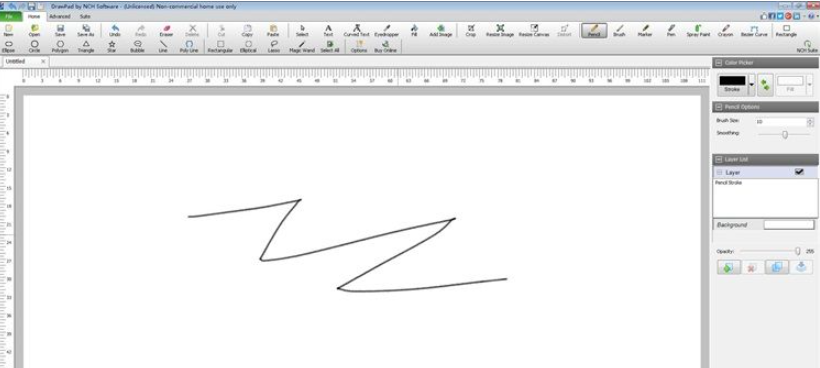This screenshot has width=820, height=368.
Task: Select the Star shape tool
Action: 111,47
